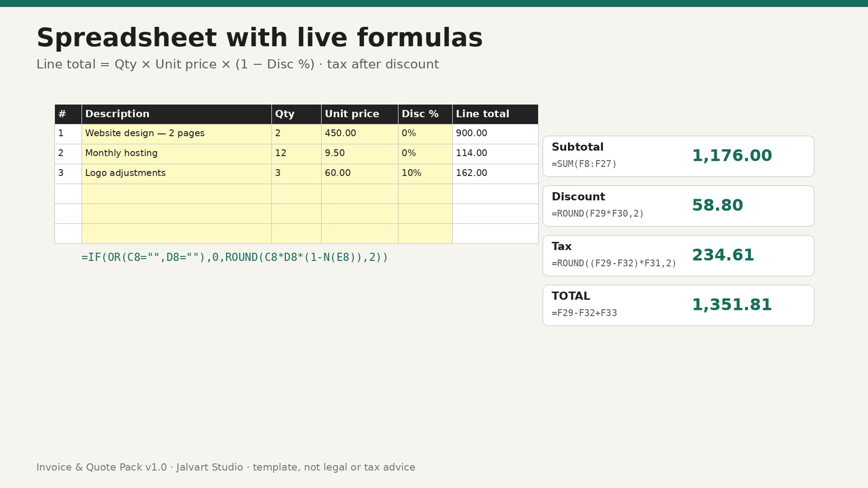Select the Tax amount 234.61

coord(723,255)
